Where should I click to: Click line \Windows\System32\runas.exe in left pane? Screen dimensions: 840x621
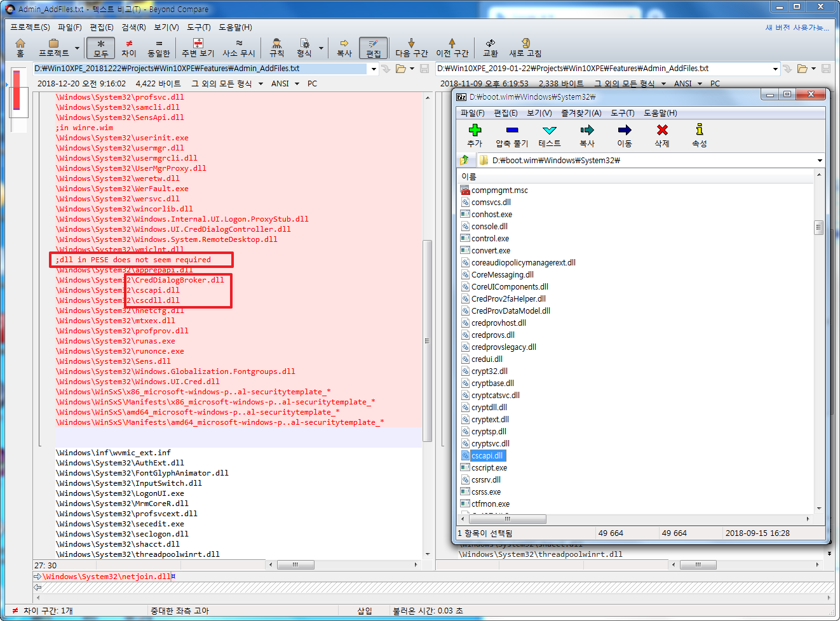tap(116, 341)
